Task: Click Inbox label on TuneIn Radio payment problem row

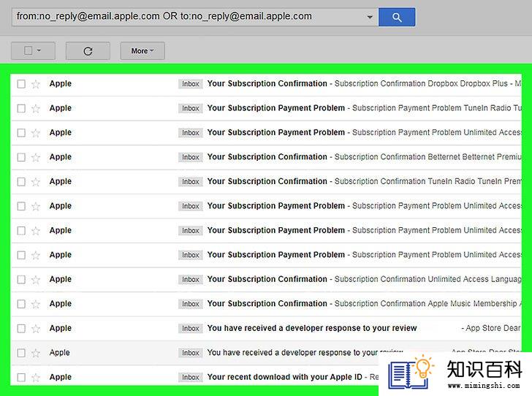Action: [x=190, y=108]
